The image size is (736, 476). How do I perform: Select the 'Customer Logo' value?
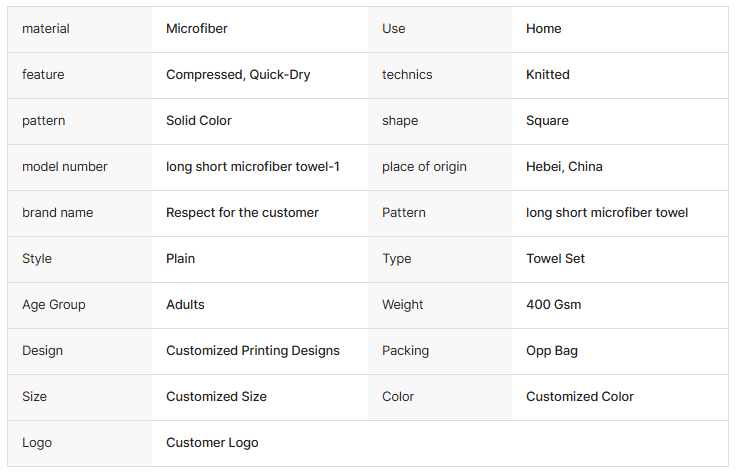pos(212,443)
